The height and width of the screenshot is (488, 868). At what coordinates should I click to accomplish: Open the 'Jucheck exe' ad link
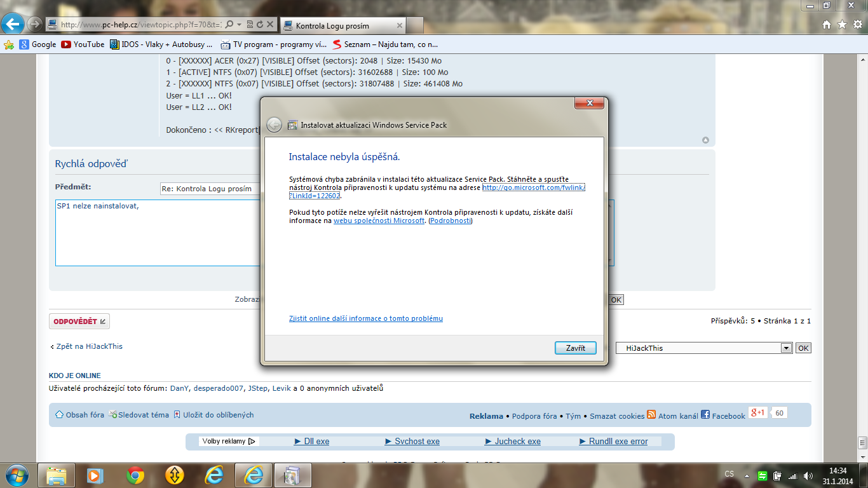(x=513, y=441)
